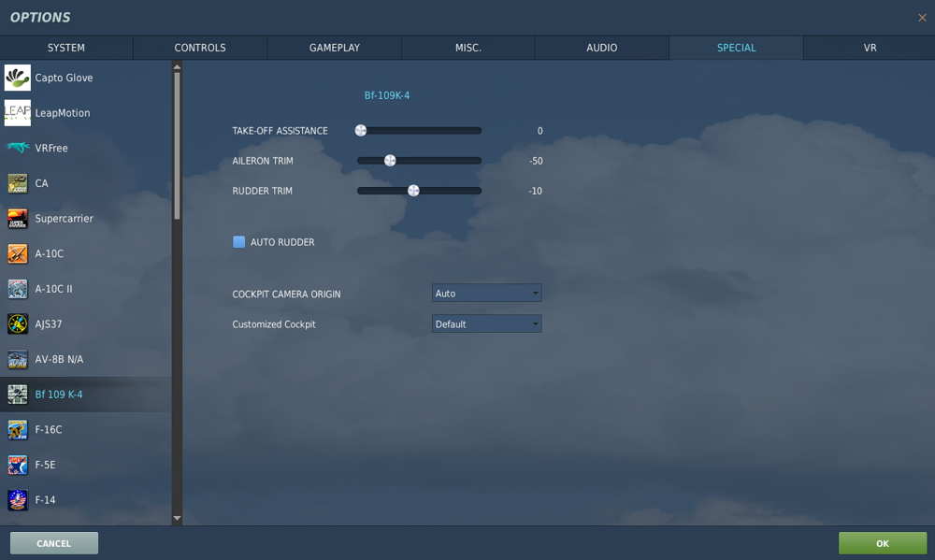Select the Capto Glove module icon
This screenshot has width=935, height=560.
(17, 78)
